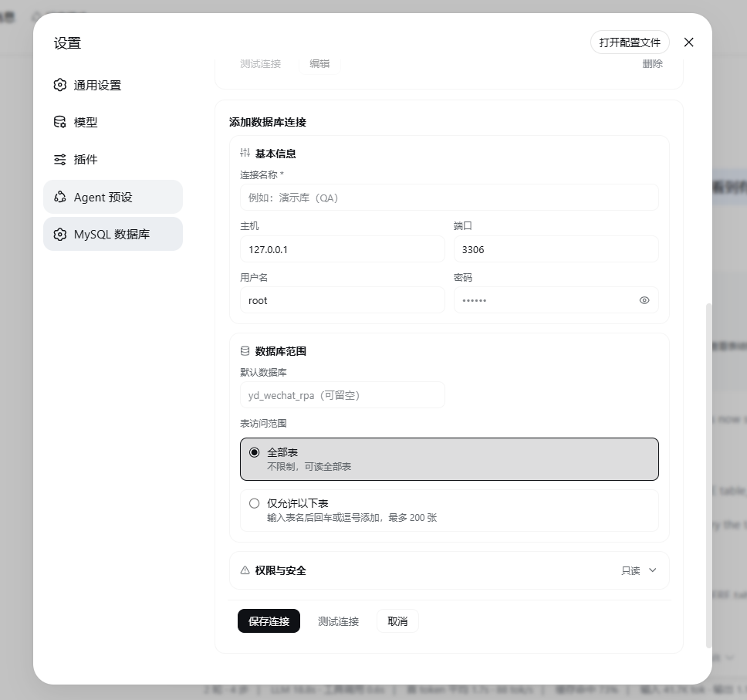Screen dimensions: 747x700
Task: Click 测试连接 next to 保存连接
Action: click(x=338, y=621)
